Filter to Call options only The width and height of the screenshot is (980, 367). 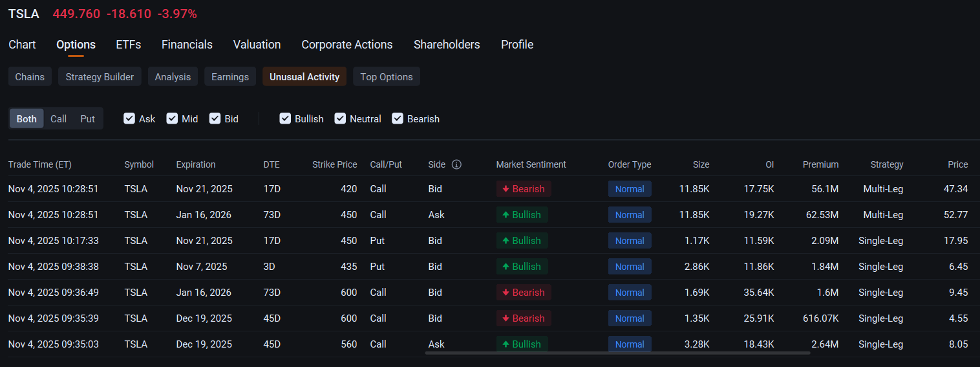coord(58,118)
